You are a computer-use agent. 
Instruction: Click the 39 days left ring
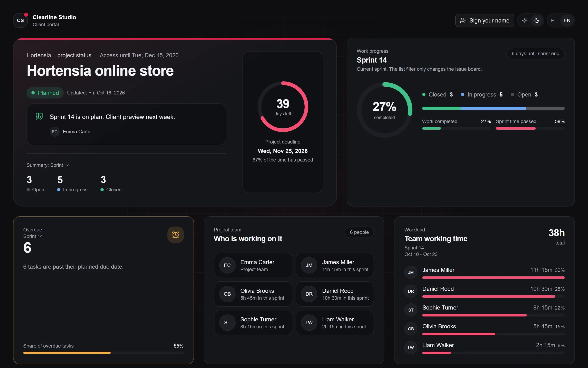point(283,107)
